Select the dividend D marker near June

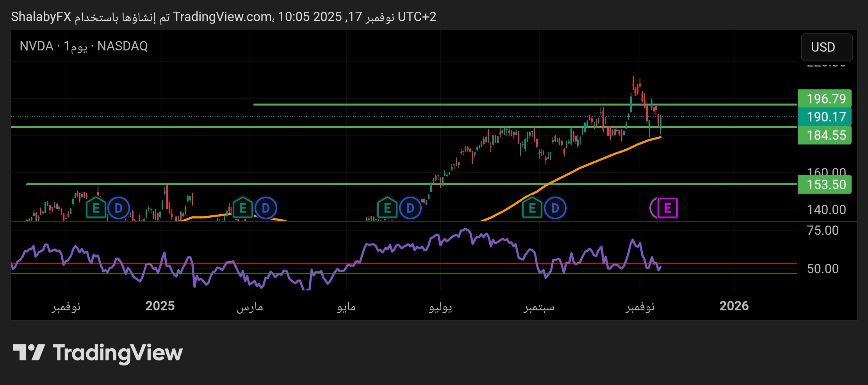[x=410, y=208]
